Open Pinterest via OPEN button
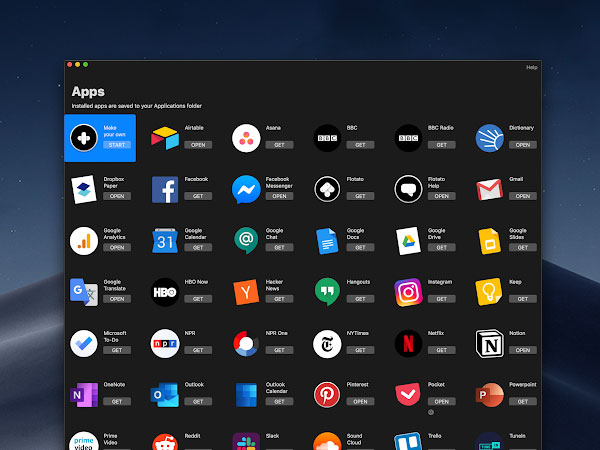Viewport: 600px width, 450px height. 360,402
